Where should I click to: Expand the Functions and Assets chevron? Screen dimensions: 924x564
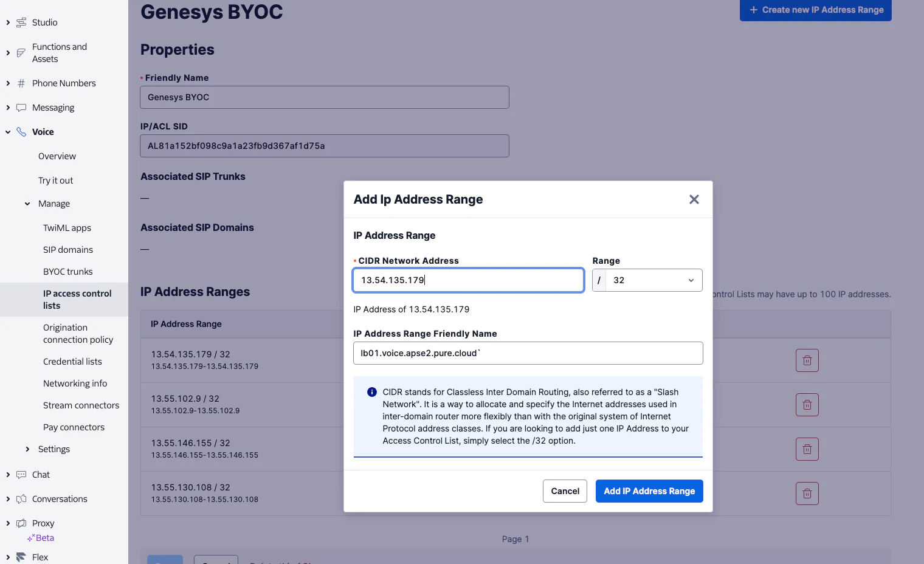tap(8, 53)
